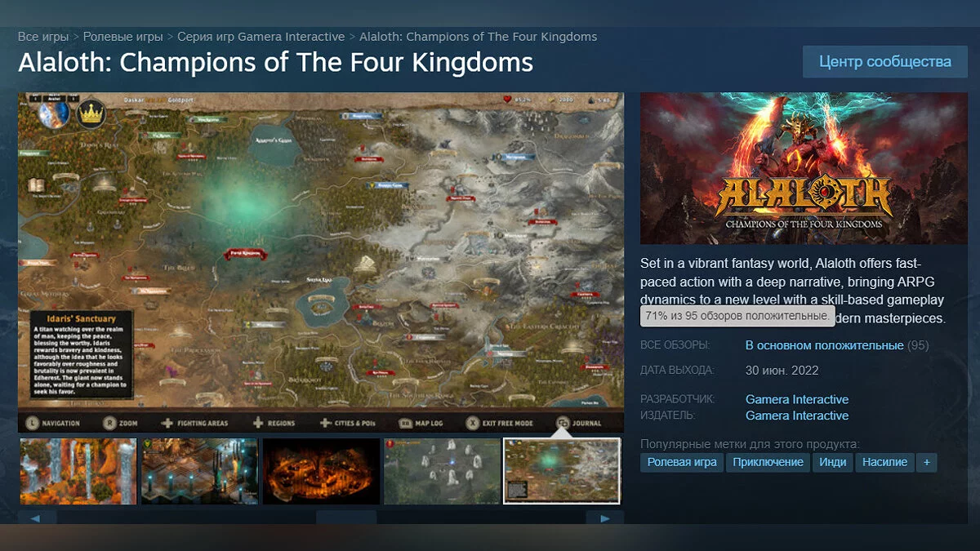Open the Все игры breadcrumb link
This screenshot has height=551, width=980.
(x=43, y=37)
